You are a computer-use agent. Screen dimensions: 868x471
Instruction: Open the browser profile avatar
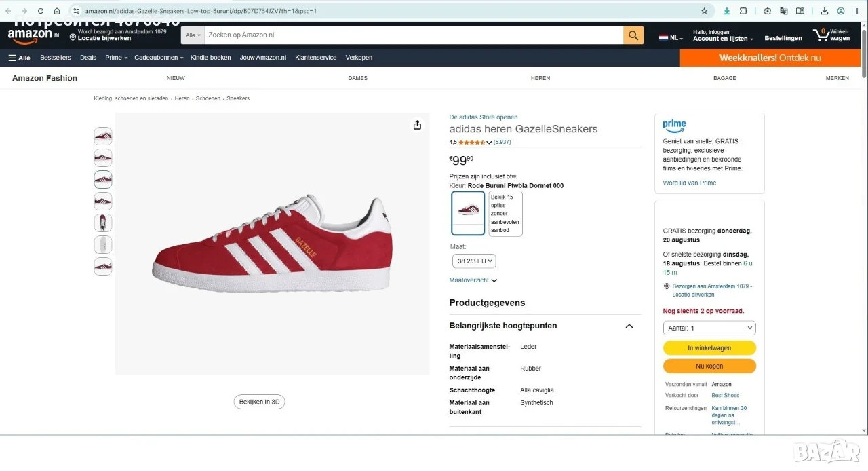(x=841, y=11)
